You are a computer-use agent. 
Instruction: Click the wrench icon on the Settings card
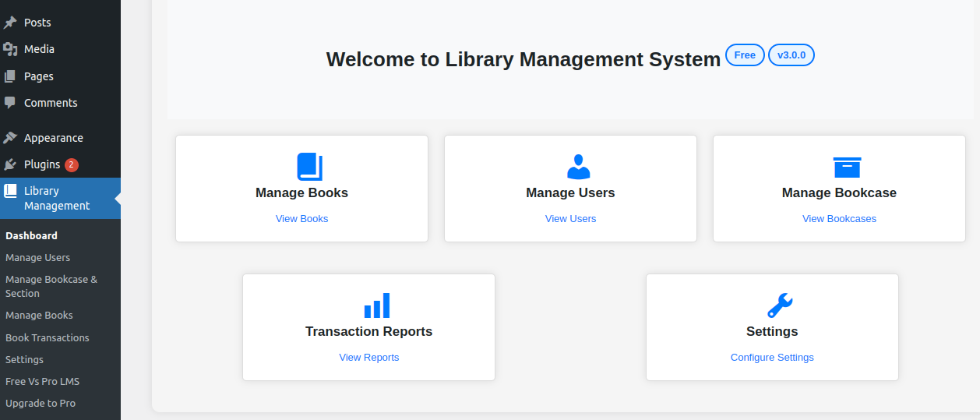(780, 305)
